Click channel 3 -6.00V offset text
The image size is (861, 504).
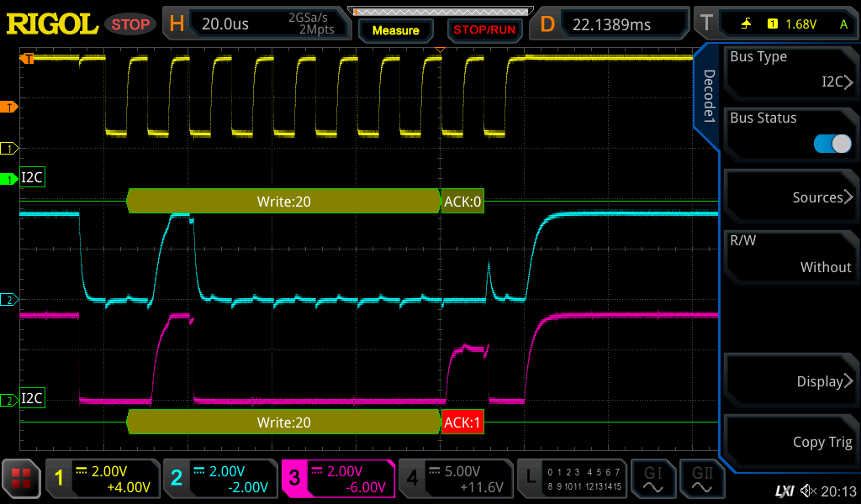[366, 487]
